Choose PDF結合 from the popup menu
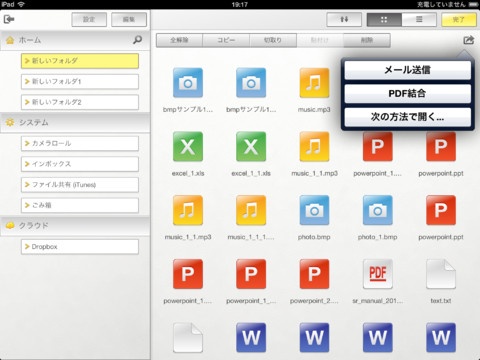The height and width of the screenshot is (360, 480). 407,93
